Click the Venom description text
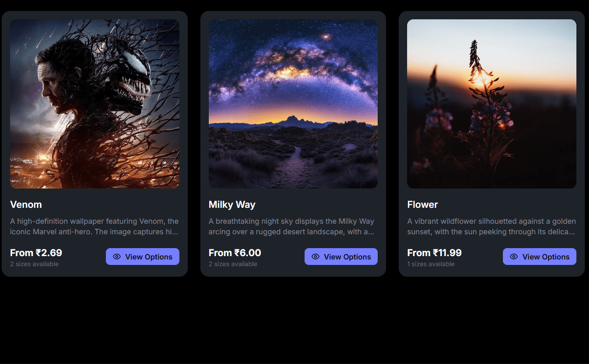The width and height of the screenshot is (589, 364). [95, 226]
